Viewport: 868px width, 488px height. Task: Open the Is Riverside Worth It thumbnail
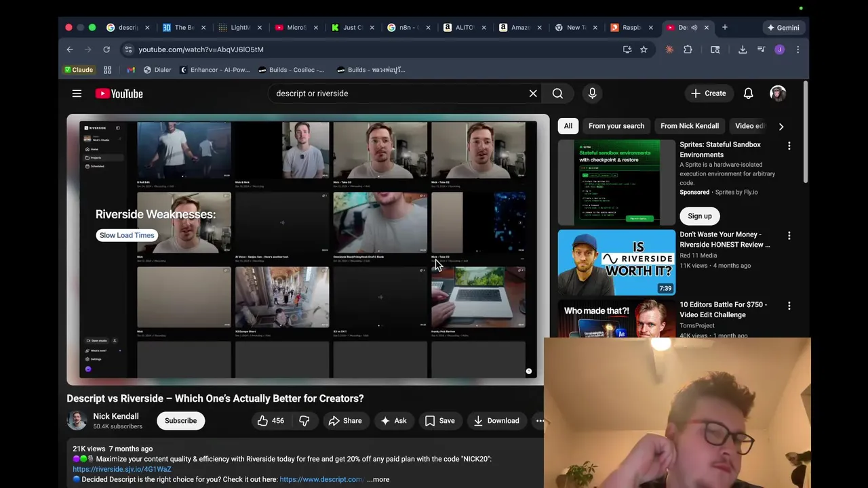[x=616, y=262]
